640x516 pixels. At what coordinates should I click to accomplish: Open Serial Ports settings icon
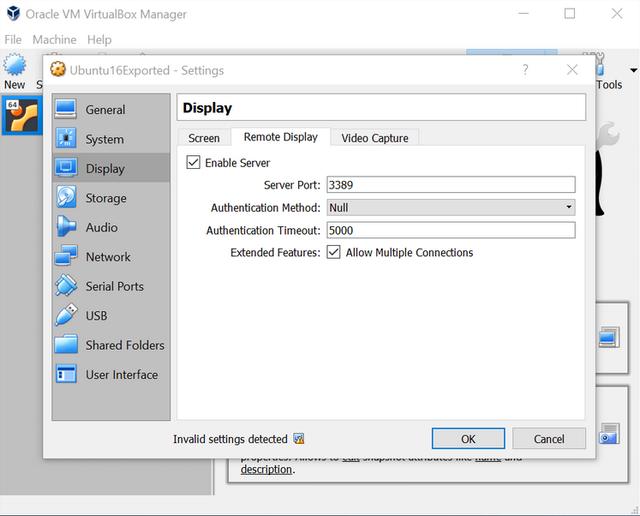pyautogui.click(x=66, y=285)
